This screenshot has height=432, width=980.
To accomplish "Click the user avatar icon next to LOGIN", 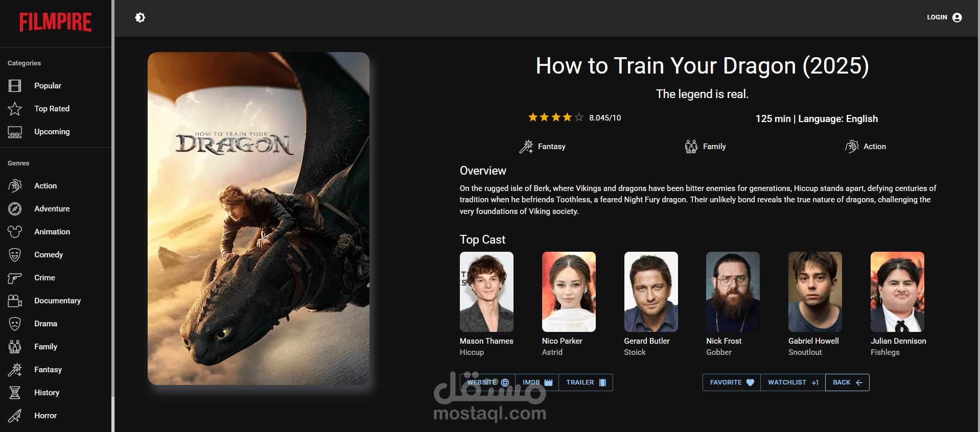I will coord(957,17).
